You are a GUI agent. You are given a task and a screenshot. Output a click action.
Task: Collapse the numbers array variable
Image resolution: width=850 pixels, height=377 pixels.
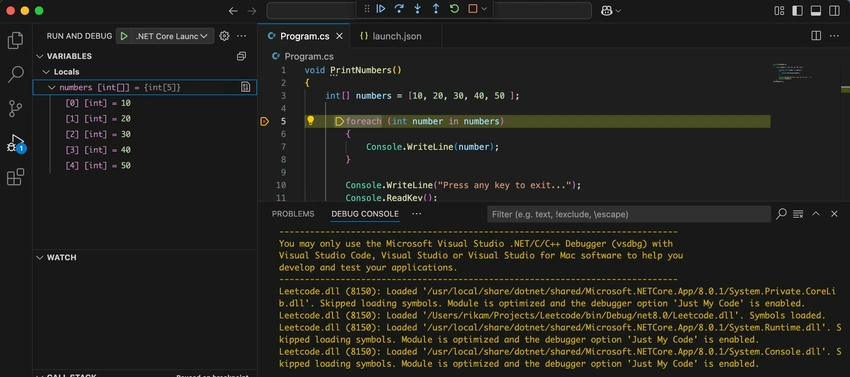(52, 87)
